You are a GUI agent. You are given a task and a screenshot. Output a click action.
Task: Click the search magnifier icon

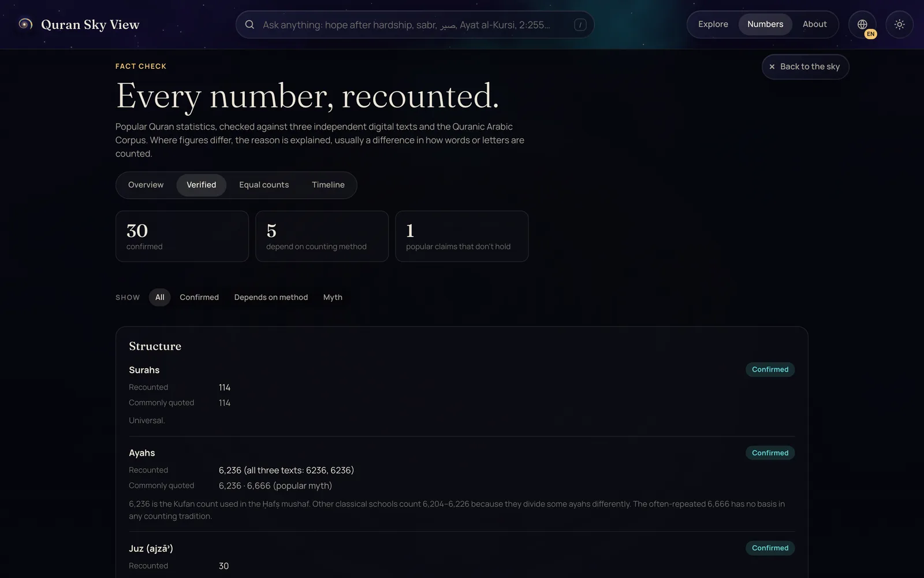249,25
